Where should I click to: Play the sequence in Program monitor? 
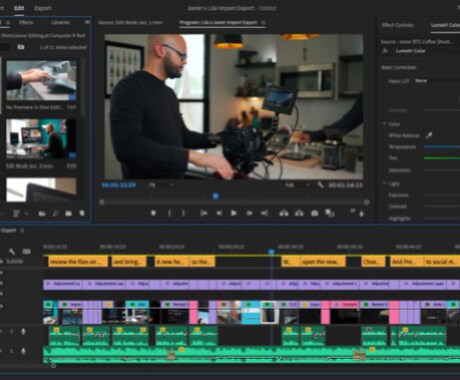[234, 213]
